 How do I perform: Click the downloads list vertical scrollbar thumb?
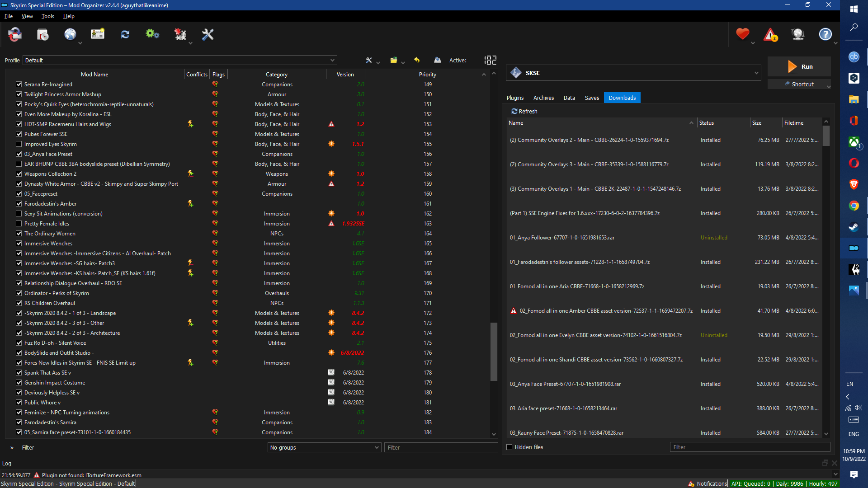pos(826,136)
